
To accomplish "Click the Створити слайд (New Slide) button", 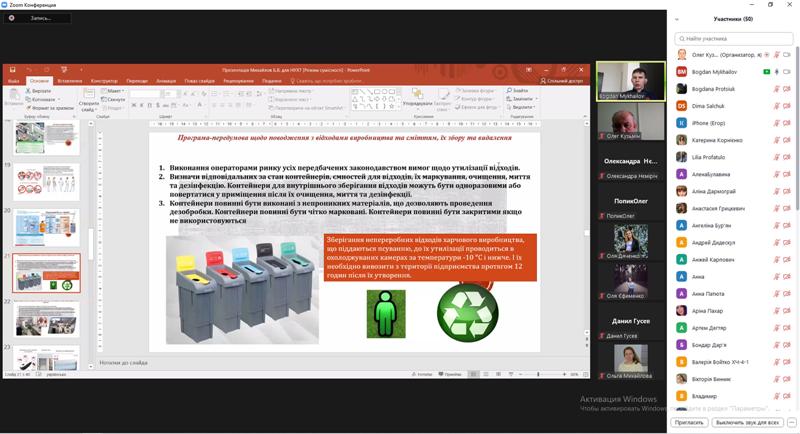I will coord(89,101).
